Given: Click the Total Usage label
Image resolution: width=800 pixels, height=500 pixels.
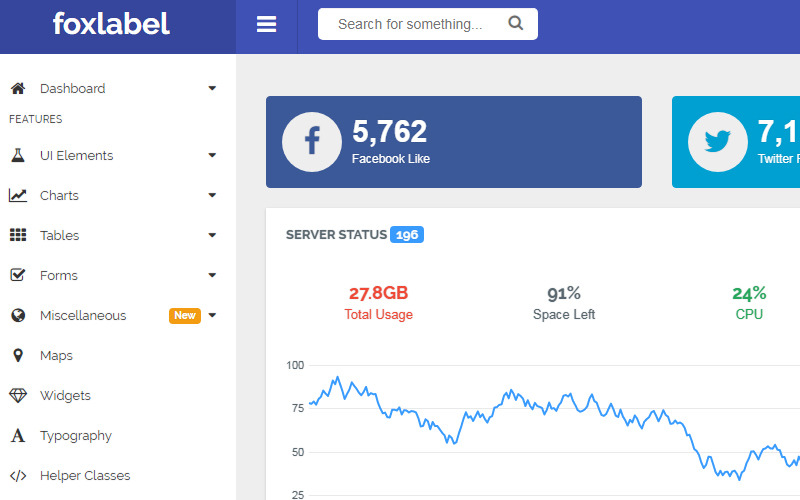Looking at the screenshot, I should [379, 314].
